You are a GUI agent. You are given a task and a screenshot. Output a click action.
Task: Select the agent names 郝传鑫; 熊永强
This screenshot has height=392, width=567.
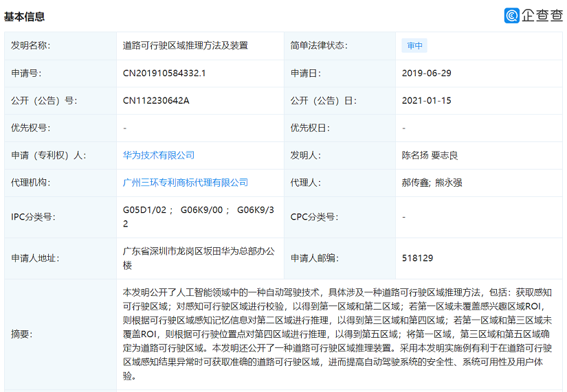432,183
